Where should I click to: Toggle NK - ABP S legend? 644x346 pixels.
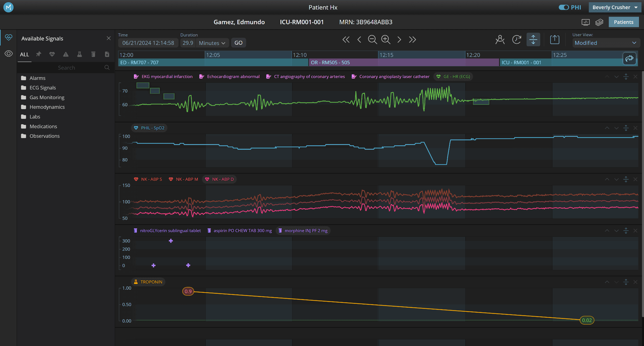click(148, 179)
